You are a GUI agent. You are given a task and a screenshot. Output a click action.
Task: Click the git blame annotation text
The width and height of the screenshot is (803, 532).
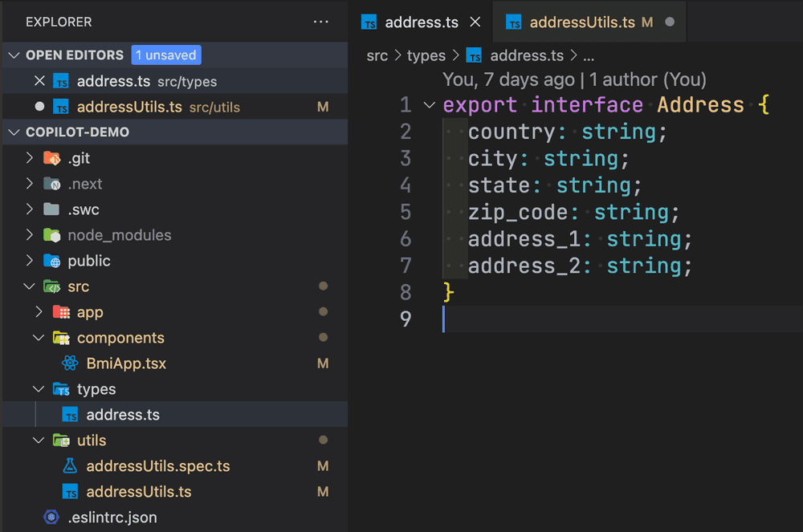point(574,79)
